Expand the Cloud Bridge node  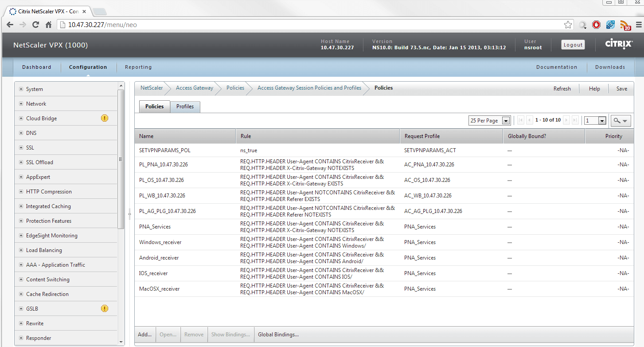(21, 118)
